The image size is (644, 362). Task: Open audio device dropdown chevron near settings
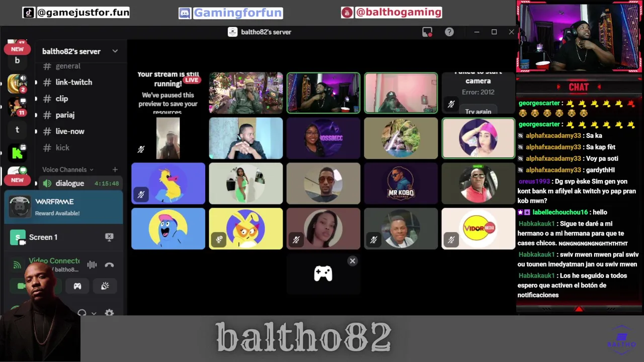pos(94,313)
